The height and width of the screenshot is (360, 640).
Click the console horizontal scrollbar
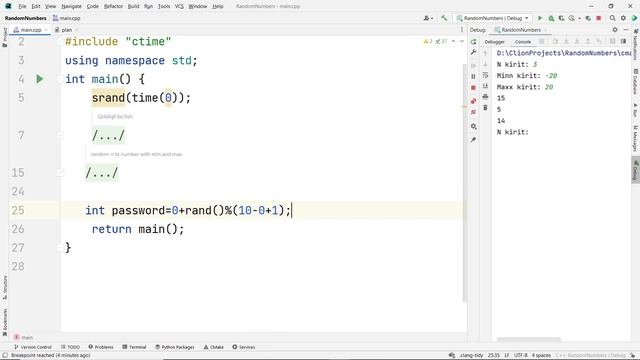point(529,339)
